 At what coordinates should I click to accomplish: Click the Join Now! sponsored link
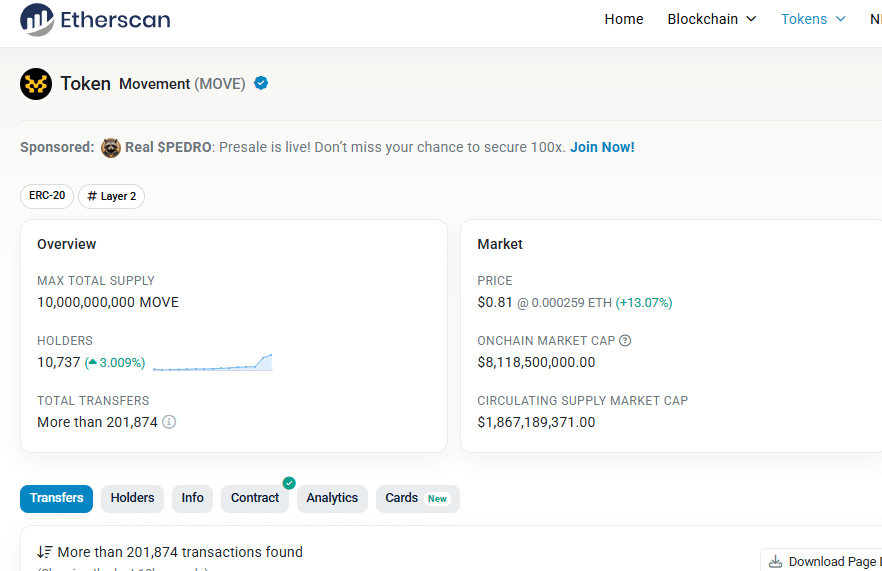(x=602, y=147)
